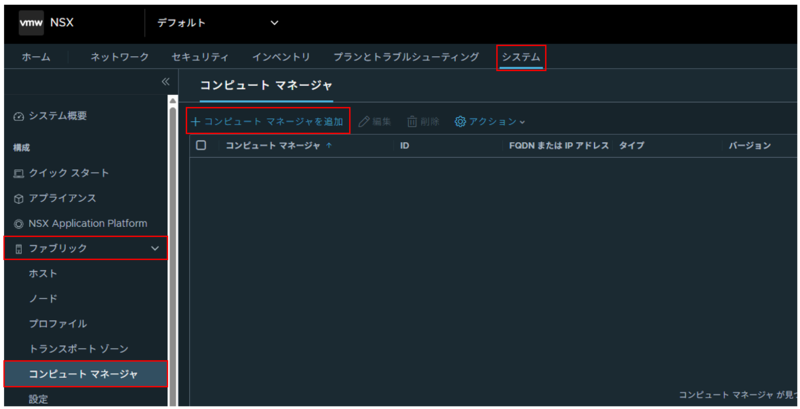Click the NSX Application Platform circle icon

point(19,224)
